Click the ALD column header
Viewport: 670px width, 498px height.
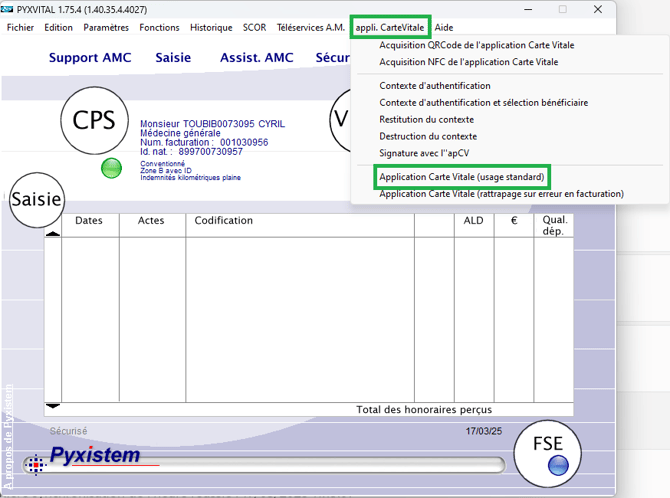pos(473,221)
